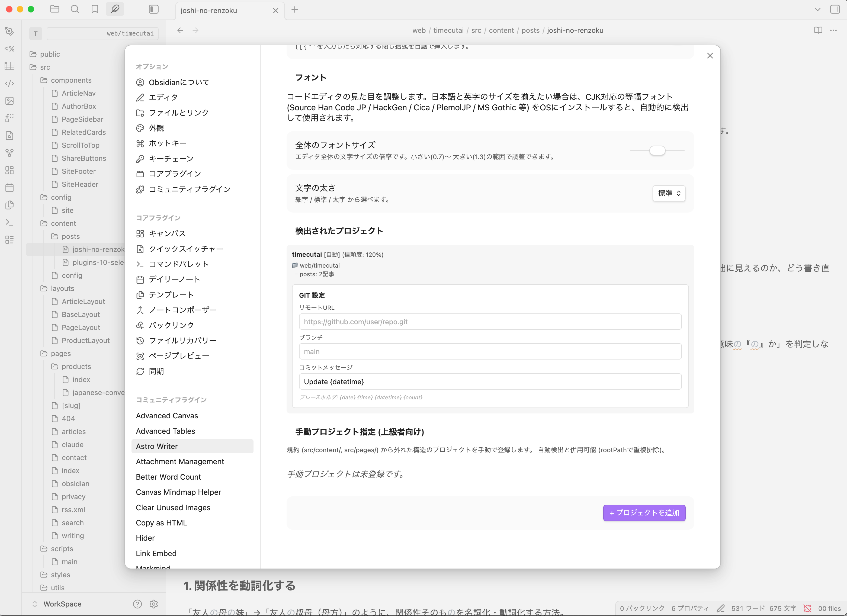
Task: Add a new tab with plus icon
Action: [295, 10]
